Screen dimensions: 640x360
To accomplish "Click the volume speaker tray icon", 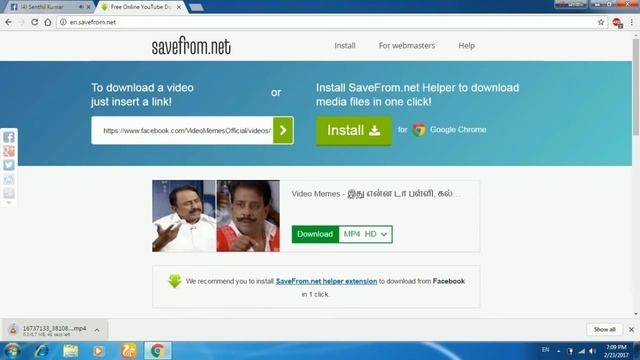I will pyautogui.click(x=592, y=351).
